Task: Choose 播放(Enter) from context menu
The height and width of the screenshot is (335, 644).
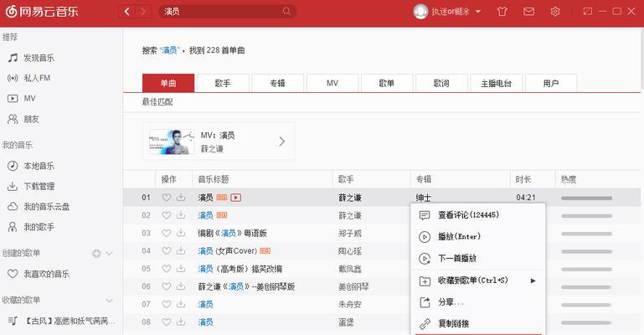Action: click(478, 236)
